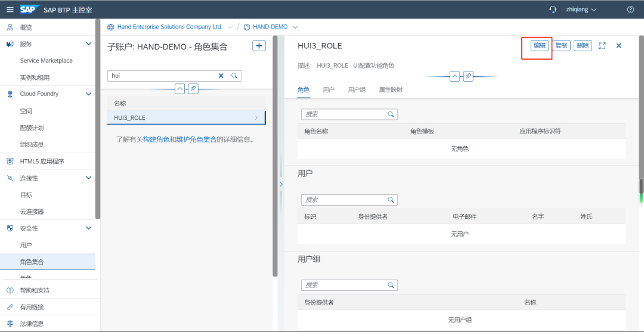Open 用户 under security in sidebar
Viewport: 644px width, 332px height.
pyautogui.click(x=26, y=245)
